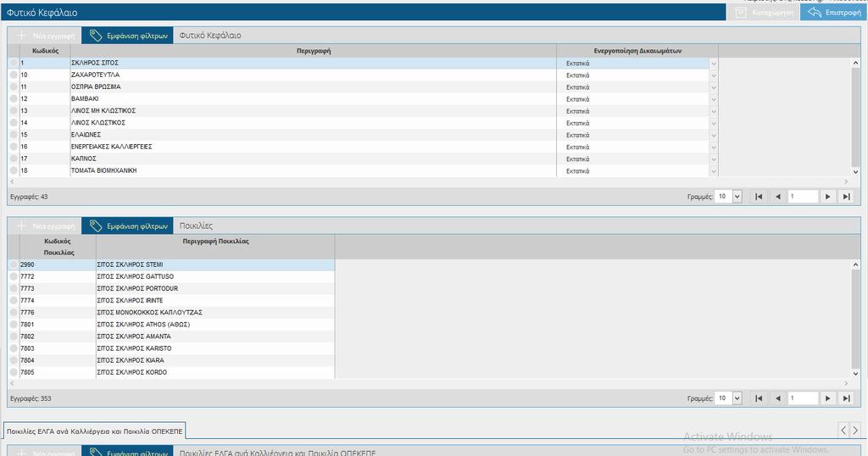The height and width of the screenshot is (456, 868).
Task: Select the ΣΙΤΟΣ ΜΟΝΟΚΟΚΚΟΣ ΚΑΠΛΟΥΤΖΑΣ row
Action: (x=171, y=313)
